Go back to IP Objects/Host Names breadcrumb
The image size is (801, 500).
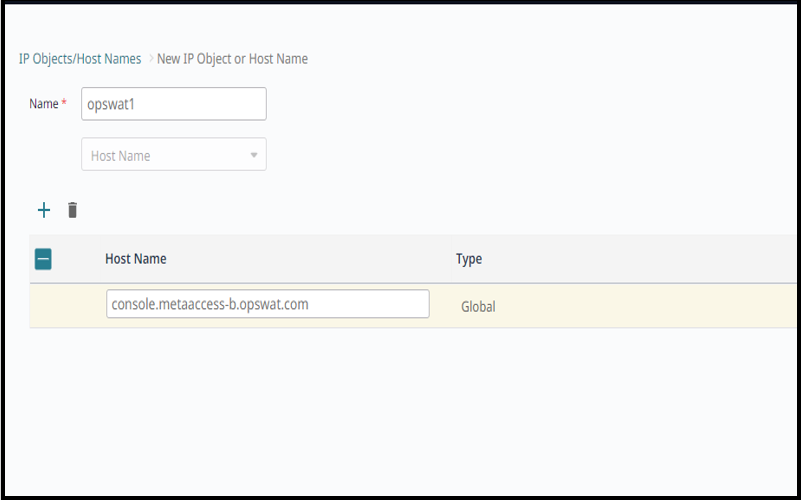pyautogui.click(x=80, y=59)
